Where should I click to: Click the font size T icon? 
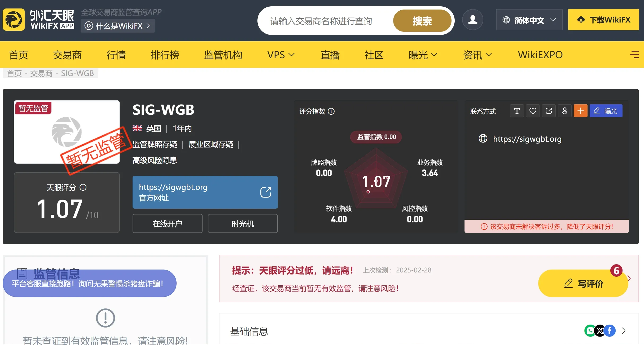(517, 111)
